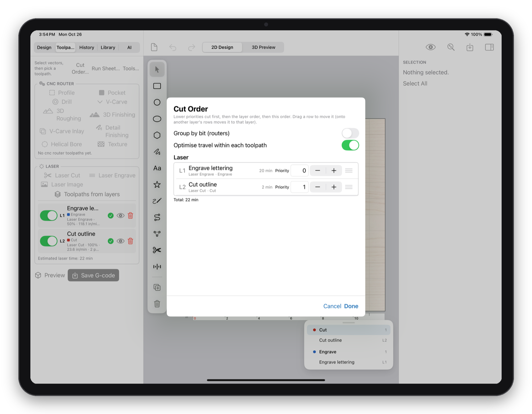Turn off the Engrave lettering L1 switch
The image size is (532, 414).
tap(49, 215)
